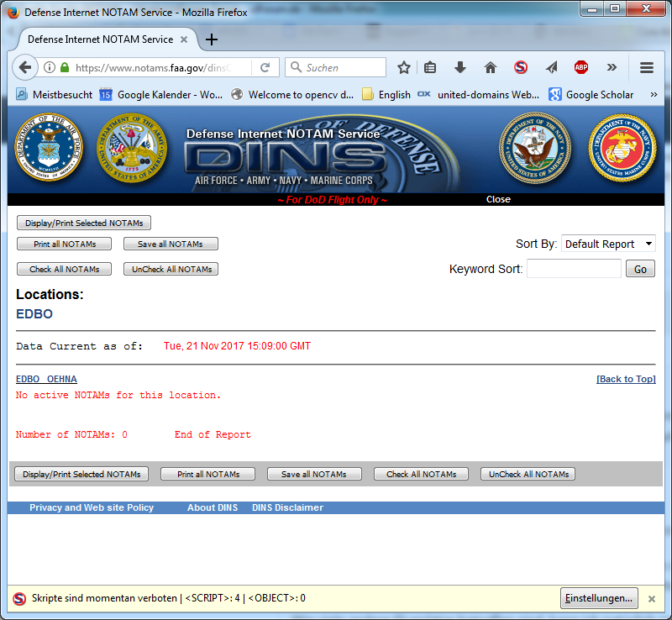Viewport: 672px width, 620px height.
Task: Open Meistbesucht bookmark
Action: coord(54,94)
